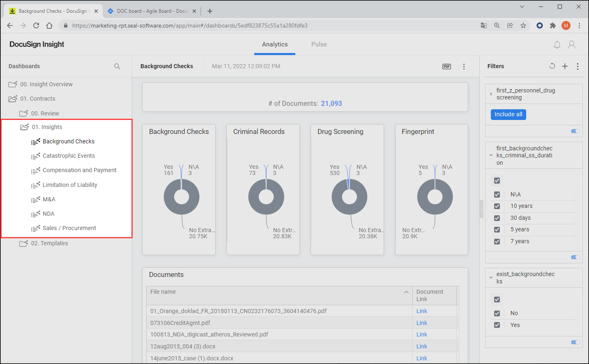Search dashboards with magnifier icon
Viewport: 589px width, 364px height.
[x=117, y=66]
